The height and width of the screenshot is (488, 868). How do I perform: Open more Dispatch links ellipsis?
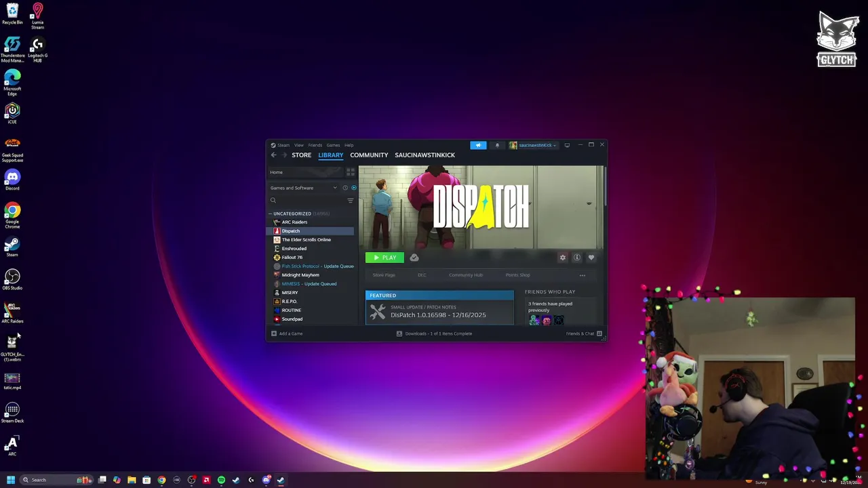click(x=582, y=275)
